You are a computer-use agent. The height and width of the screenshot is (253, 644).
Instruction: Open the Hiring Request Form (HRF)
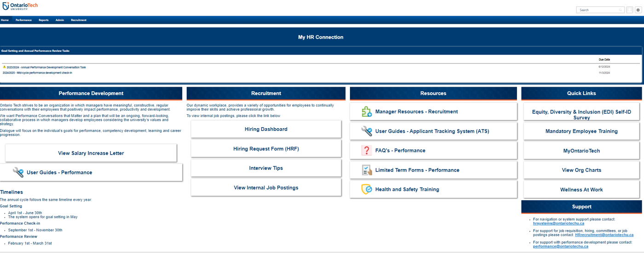coord(266,149)
